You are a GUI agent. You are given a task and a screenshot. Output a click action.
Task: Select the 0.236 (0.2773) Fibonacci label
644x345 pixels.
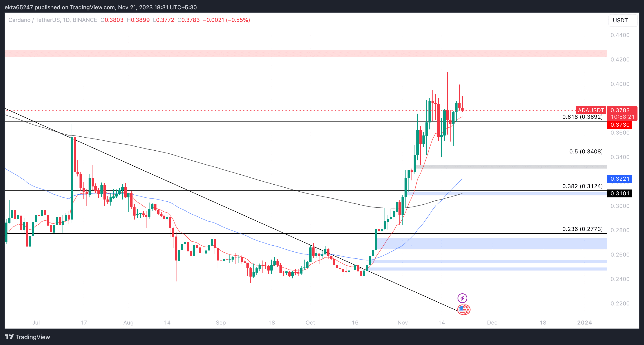(x=582, y=229)
